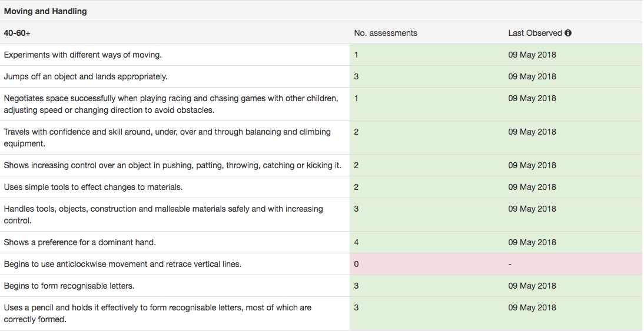Select 'Begins to use anticlockwise movement' statement
Screen dimensions: 644x331
coord(122,264)
